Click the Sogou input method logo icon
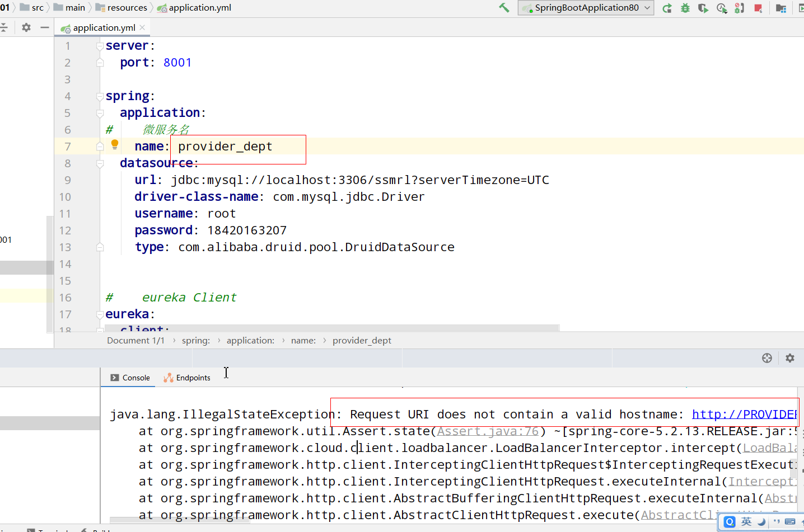 730,522
